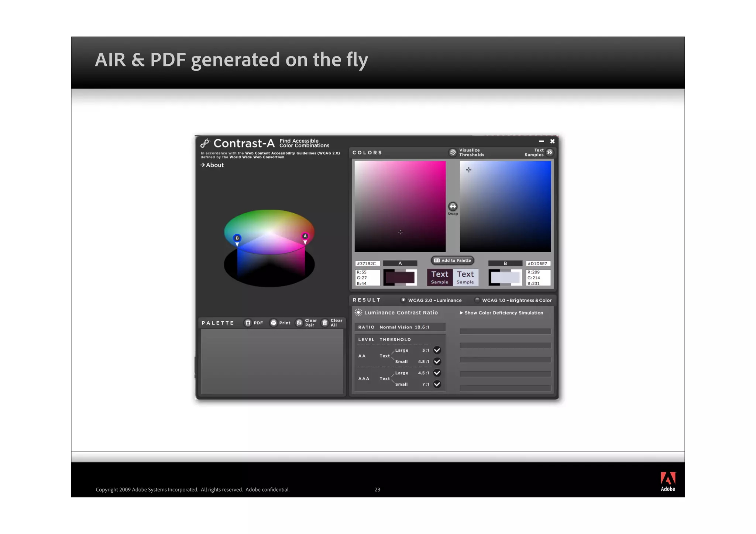Click hex field #D1D6E7 for color B
Viewport: 756px width, 534px height.
click(x=538, y=263)
